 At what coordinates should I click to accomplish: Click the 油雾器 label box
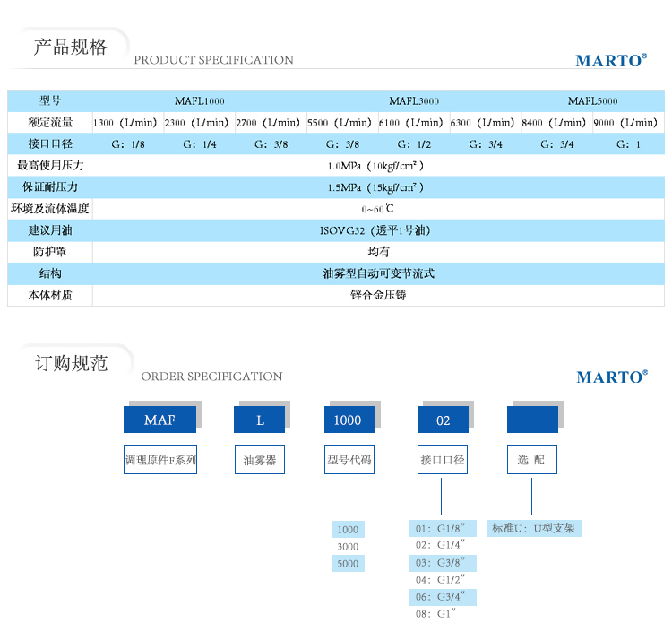[x=260, y=460]
